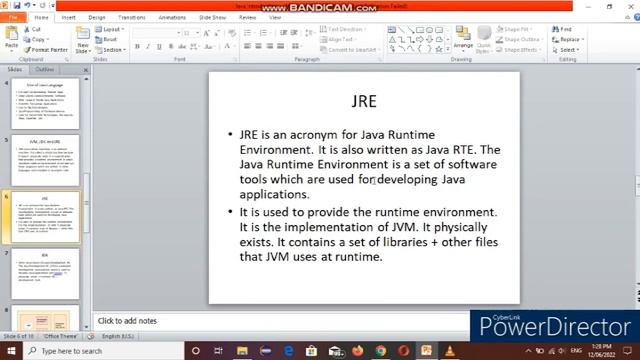The height and width of the screenshot is (360, 640).
Task: Click the 'Click to add notes' field
Action: [x=282, y=321]
